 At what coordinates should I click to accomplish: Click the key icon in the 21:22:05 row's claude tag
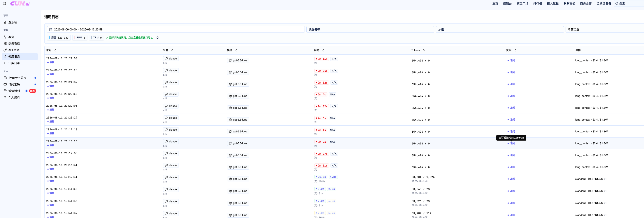point(166,106)
